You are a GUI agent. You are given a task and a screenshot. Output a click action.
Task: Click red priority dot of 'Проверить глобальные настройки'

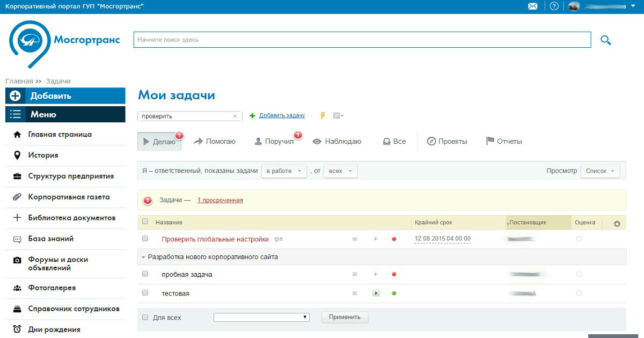tap(394, 239)
